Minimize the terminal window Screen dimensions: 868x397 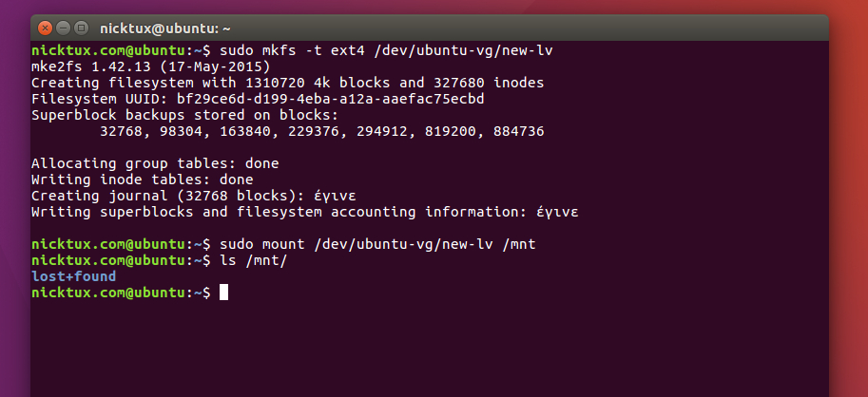[x=63, y=28]
